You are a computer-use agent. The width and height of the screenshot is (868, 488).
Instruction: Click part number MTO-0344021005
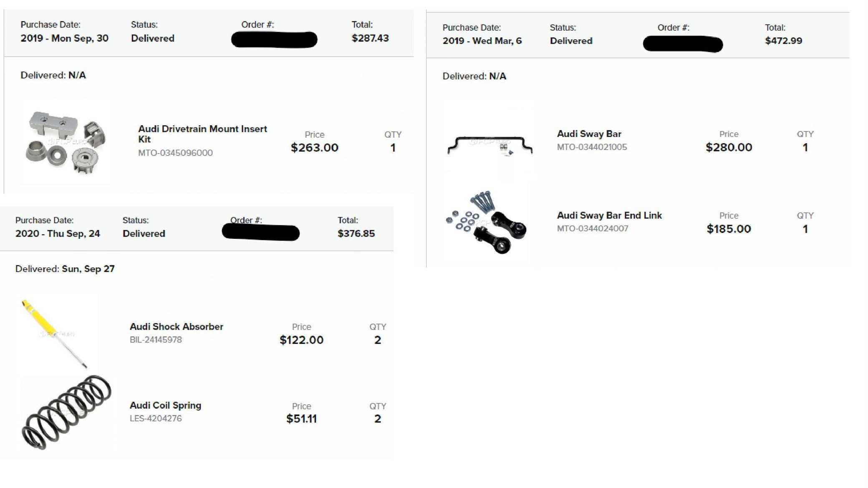point(592,147)
